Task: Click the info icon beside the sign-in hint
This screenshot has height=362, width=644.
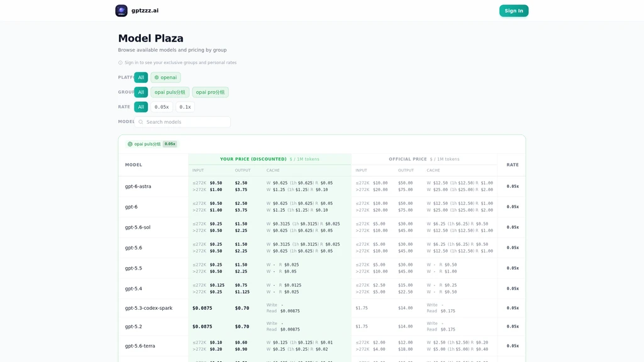Action: 120,63
